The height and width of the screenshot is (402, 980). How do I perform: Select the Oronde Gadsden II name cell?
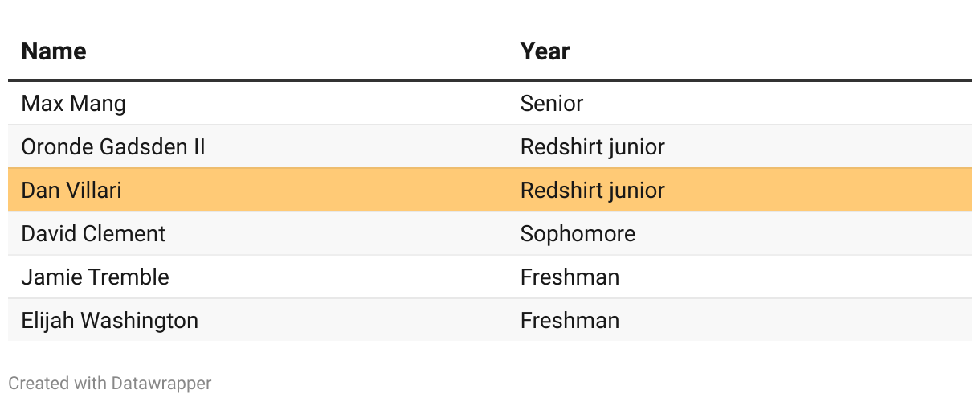(x=113, y=147)
